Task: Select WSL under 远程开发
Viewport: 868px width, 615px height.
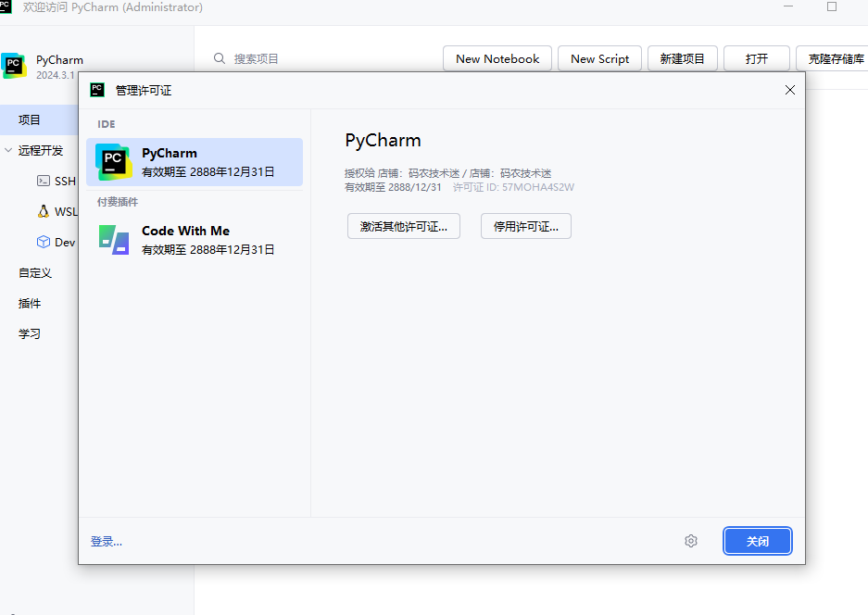Action: point(57,211)
